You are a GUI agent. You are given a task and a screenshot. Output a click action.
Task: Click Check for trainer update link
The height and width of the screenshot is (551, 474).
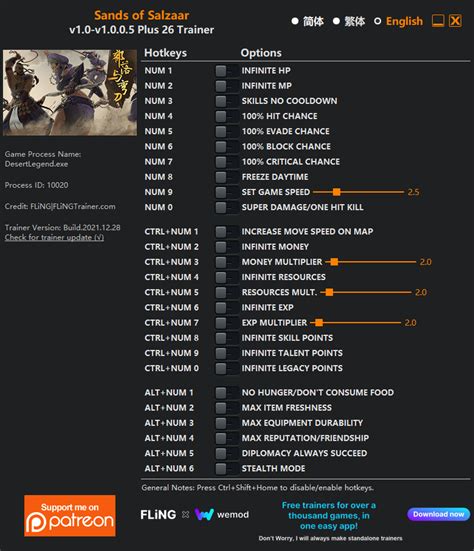54,238
